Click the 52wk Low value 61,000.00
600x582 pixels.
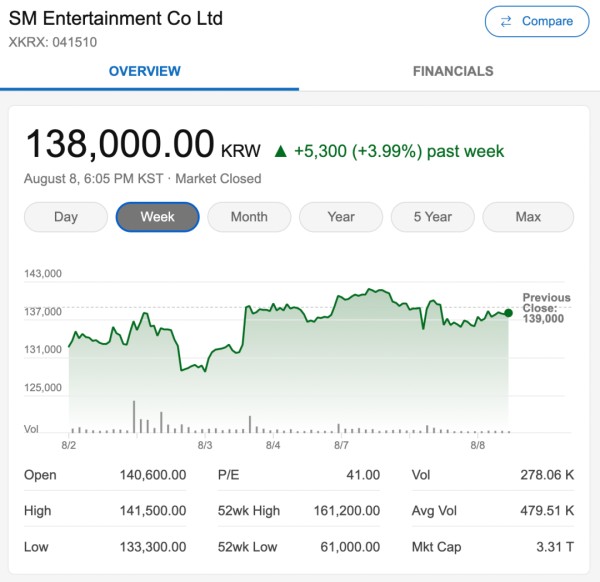[x=350, y=547]
